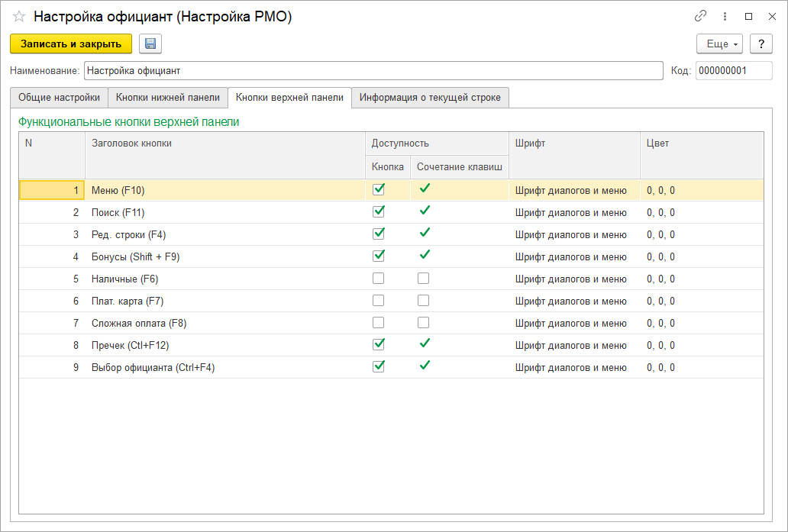Maximize the settings window
This screenshot has width=788, height=532.
(x=748, y=16)
